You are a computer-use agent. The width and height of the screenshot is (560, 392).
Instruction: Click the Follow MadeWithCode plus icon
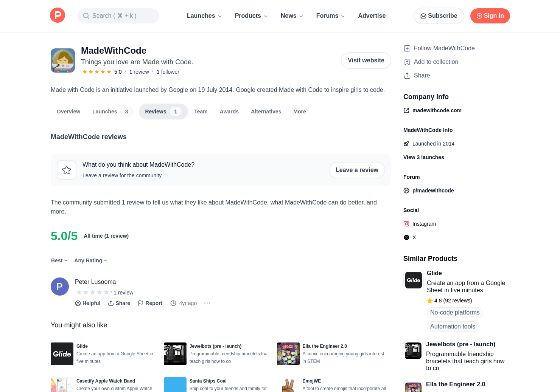pos(407,48)
